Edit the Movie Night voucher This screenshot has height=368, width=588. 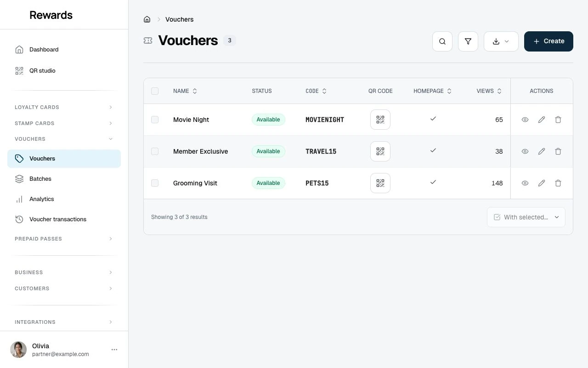(542, 120)
